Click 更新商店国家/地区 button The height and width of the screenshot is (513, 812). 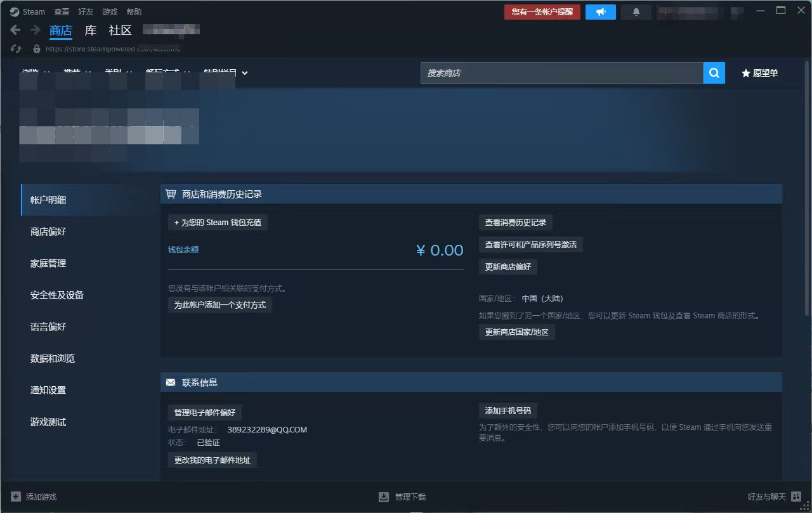517,332
